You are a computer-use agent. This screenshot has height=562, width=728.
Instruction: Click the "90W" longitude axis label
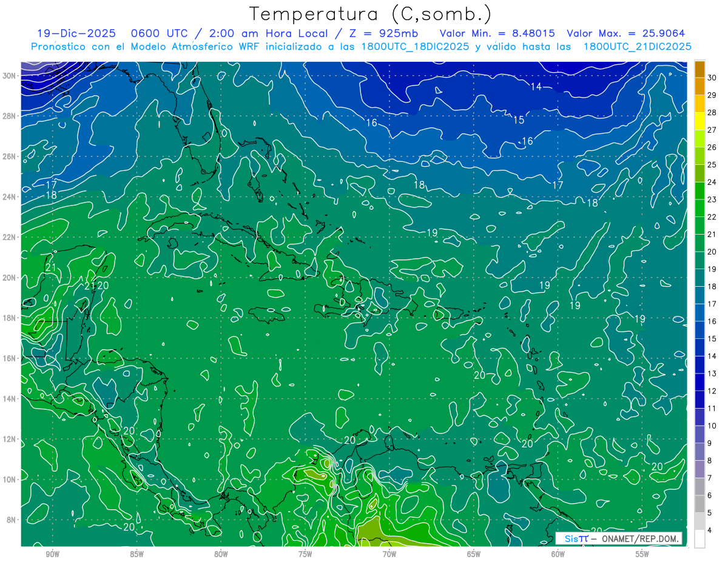(52, 554)
